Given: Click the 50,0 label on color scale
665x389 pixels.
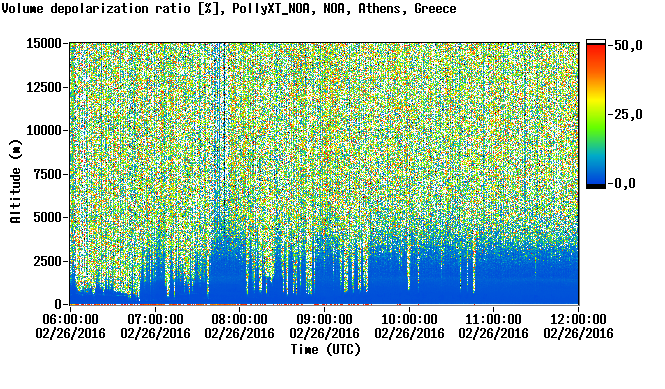Looking at the screenshot, I should tap(629, 45).
